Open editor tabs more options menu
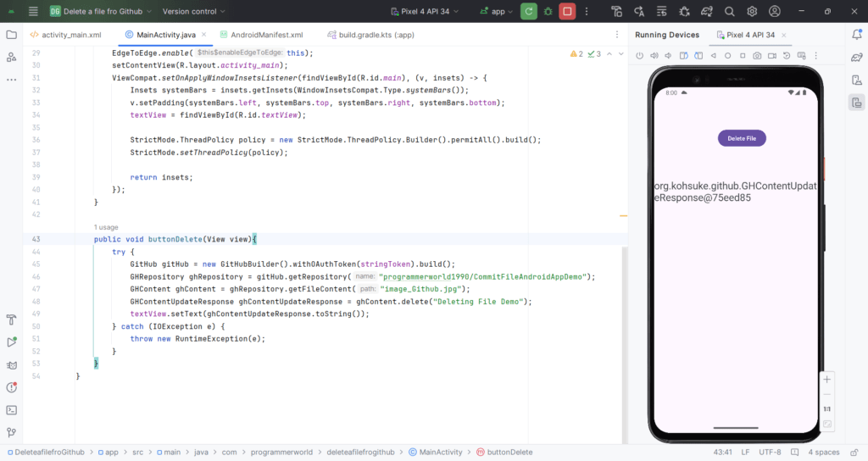 617,35
